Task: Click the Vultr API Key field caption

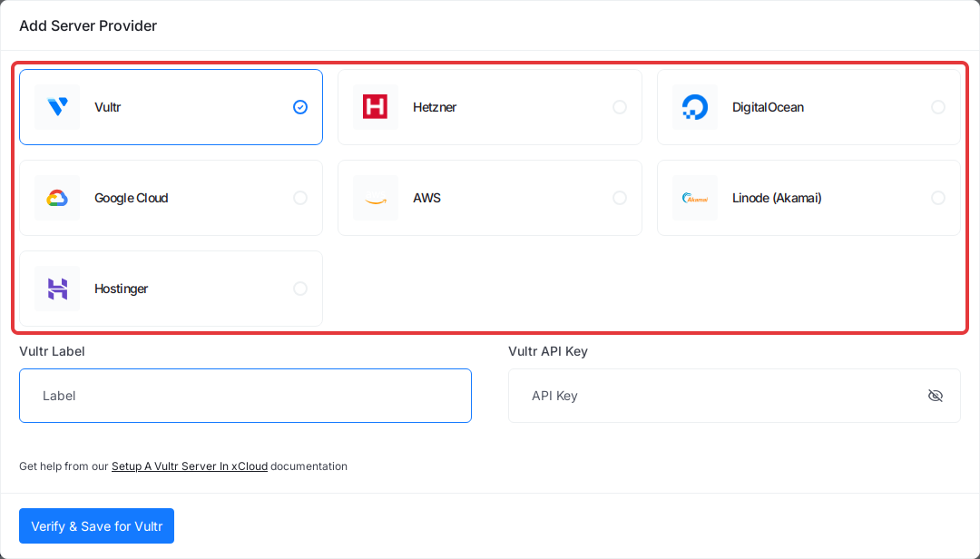Action: [548, 351]
